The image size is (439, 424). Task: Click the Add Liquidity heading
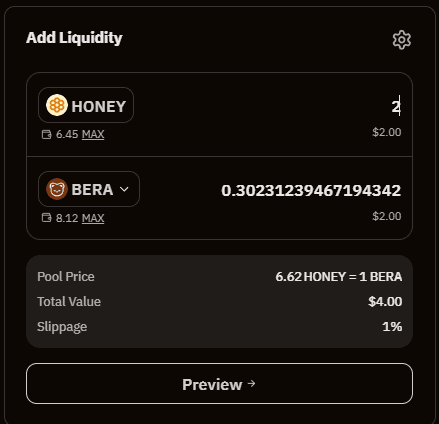tap(74, 38)
